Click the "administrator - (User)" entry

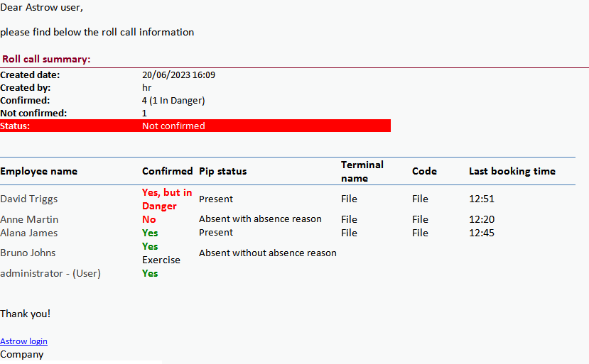tap(50, 273)
